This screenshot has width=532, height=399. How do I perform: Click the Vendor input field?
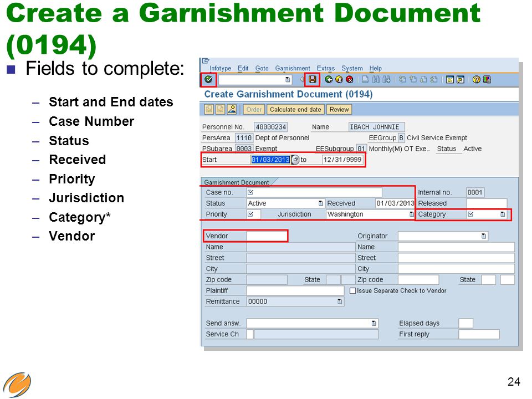click(267, 236)
